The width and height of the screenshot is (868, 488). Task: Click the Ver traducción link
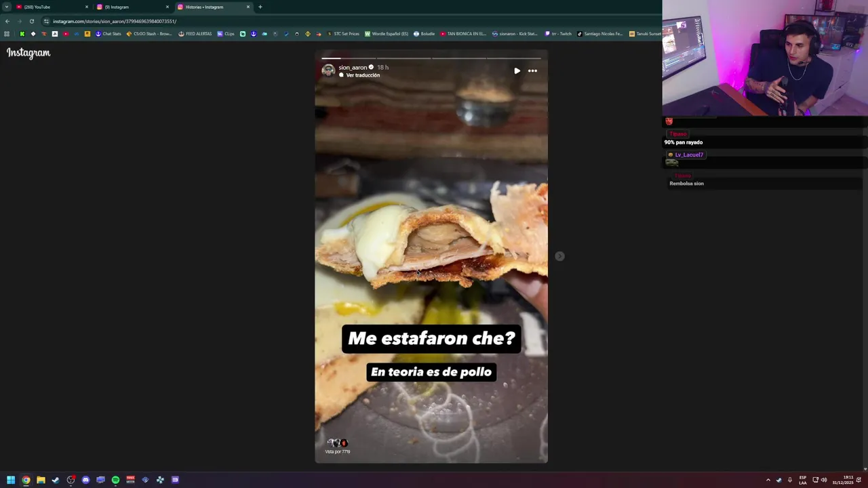click(x=363, y=75)
